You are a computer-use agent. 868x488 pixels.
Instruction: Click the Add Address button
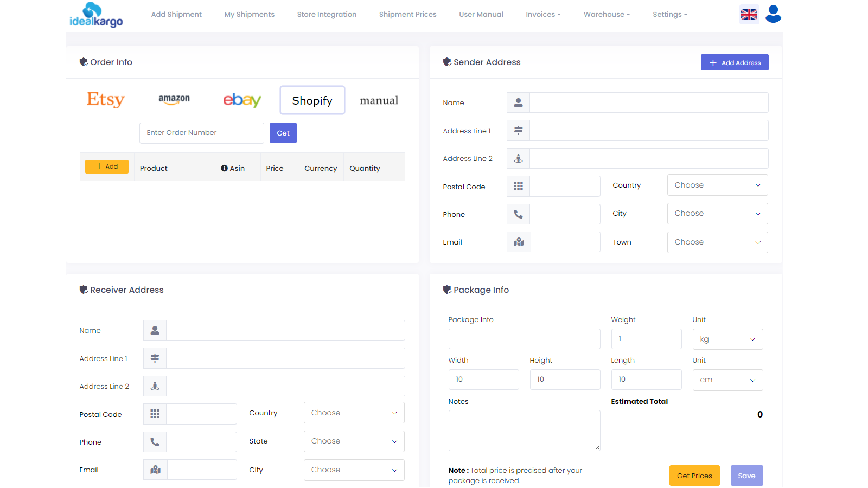[735, 62]
